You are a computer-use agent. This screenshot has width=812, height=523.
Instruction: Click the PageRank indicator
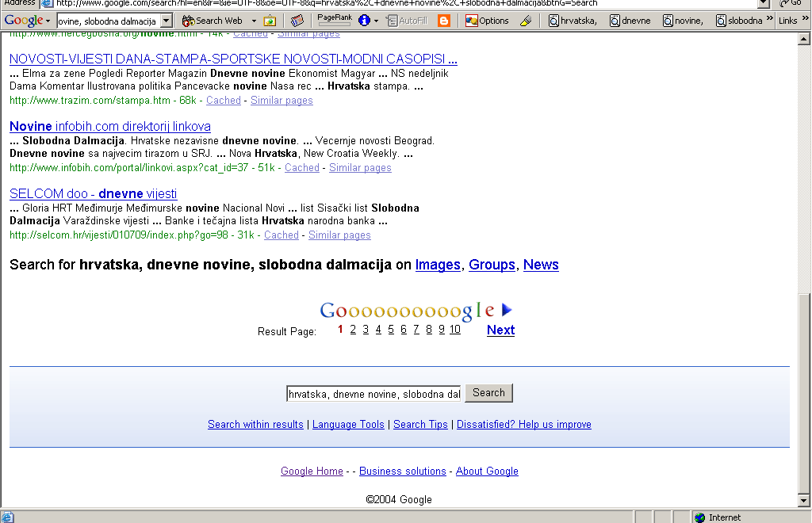coord(335,20)
